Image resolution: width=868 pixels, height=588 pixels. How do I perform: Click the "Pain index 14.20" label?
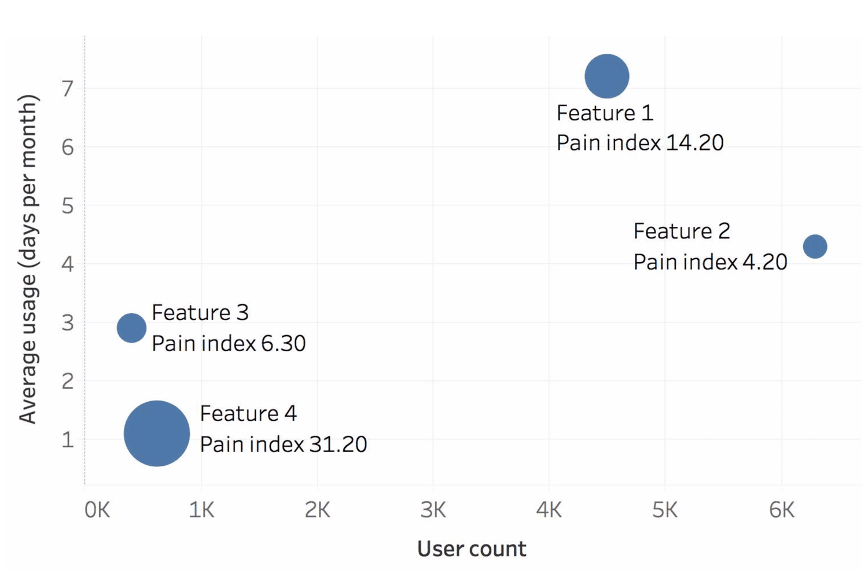[x=640, y=143]
